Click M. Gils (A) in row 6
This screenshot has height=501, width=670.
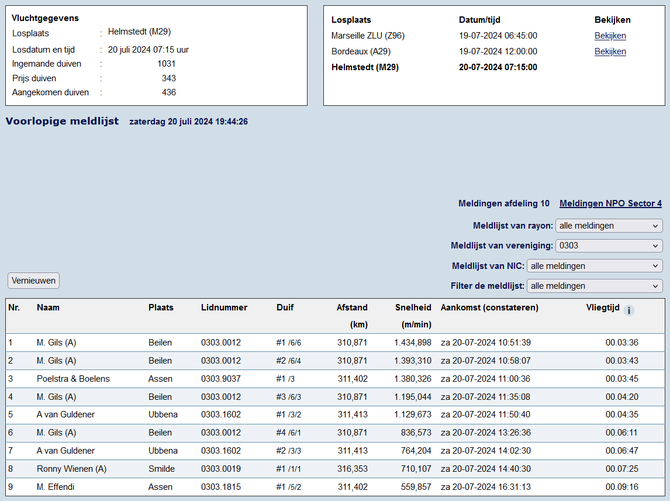56,433
